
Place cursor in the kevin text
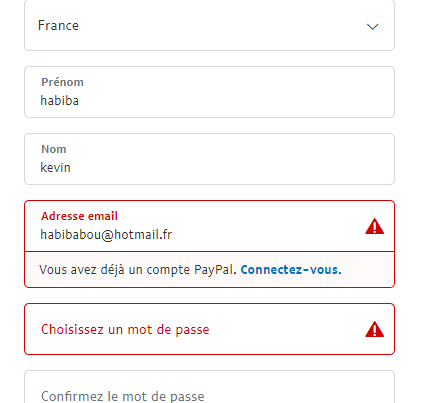click(x=55, y=168)
